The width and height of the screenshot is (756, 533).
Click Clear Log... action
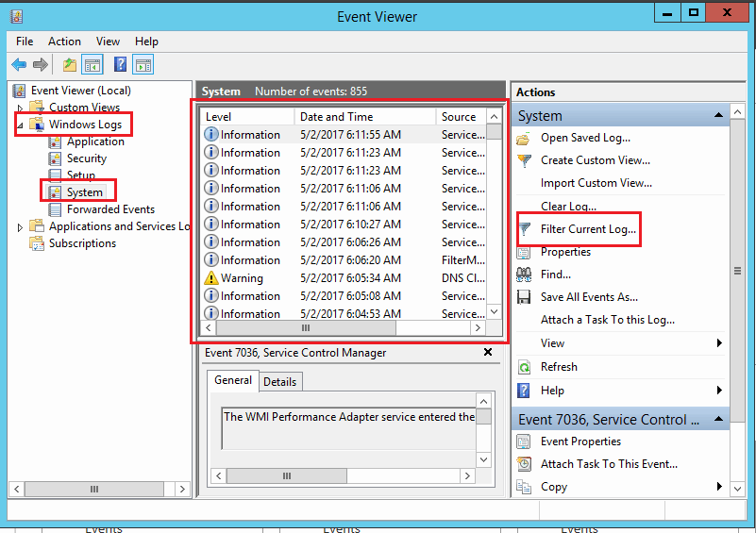(568, 207)
